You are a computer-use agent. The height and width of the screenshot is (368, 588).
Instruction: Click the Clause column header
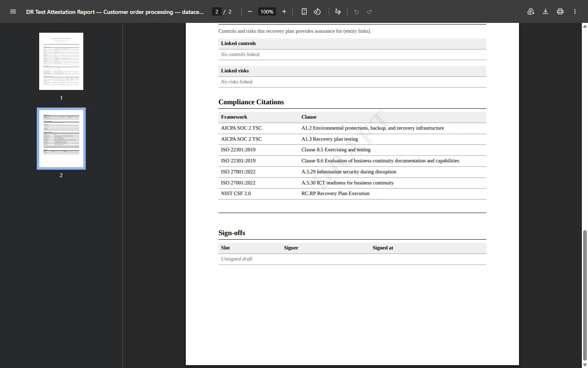click(x=309, y=117)
